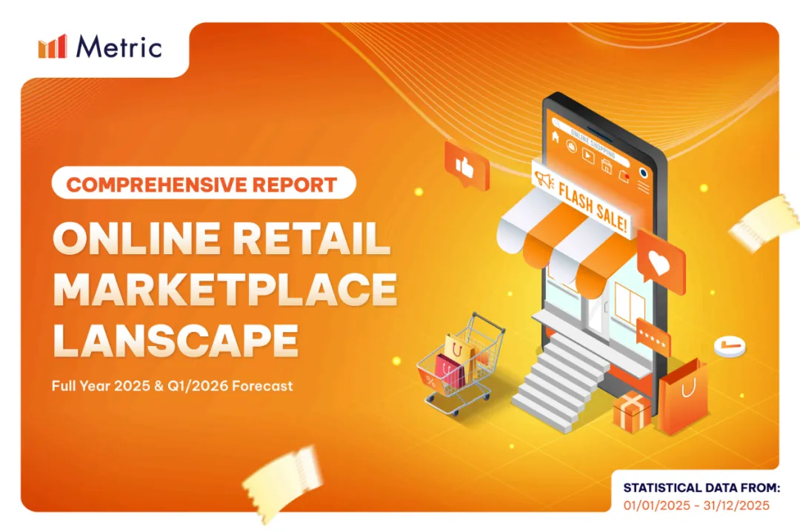Click the white clock icon near phone
Viewport: 800px width, 532px height.
point(730,346)
